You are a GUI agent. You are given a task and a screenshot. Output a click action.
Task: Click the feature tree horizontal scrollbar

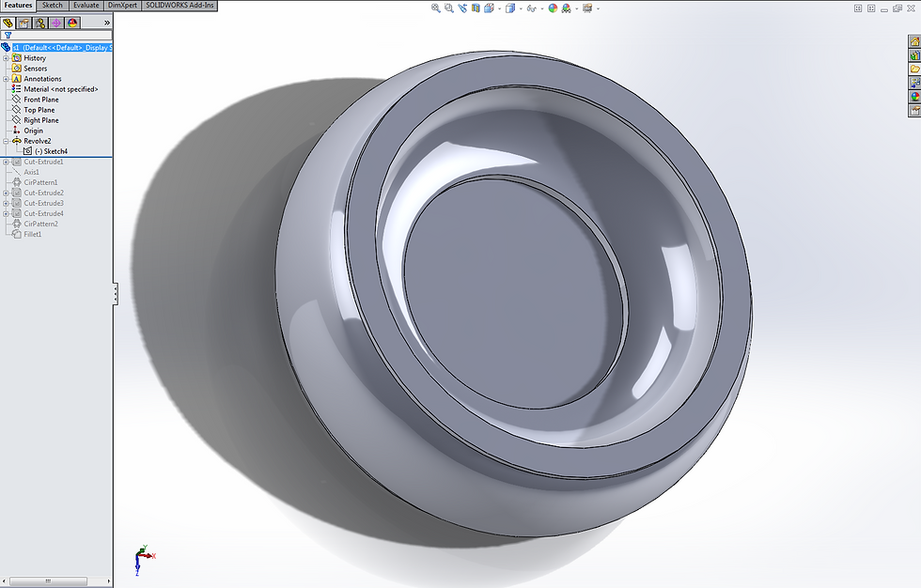pos(48,581)
